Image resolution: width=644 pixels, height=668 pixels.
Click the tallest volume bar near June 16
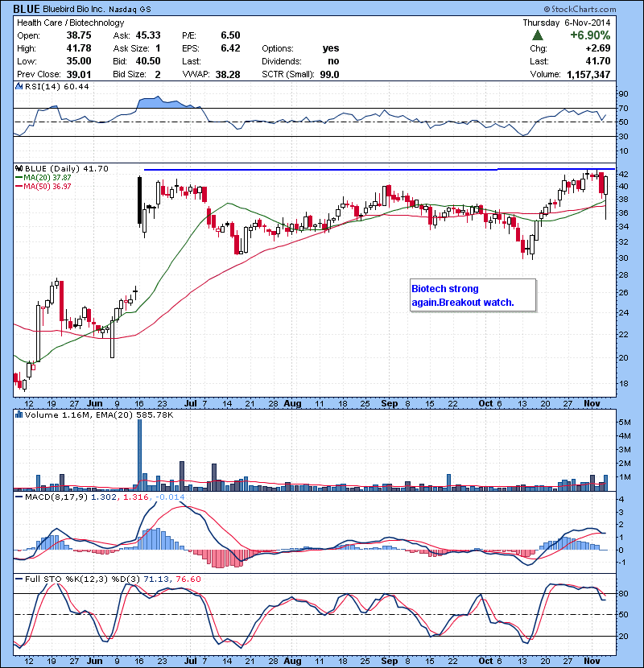[139, 456]
